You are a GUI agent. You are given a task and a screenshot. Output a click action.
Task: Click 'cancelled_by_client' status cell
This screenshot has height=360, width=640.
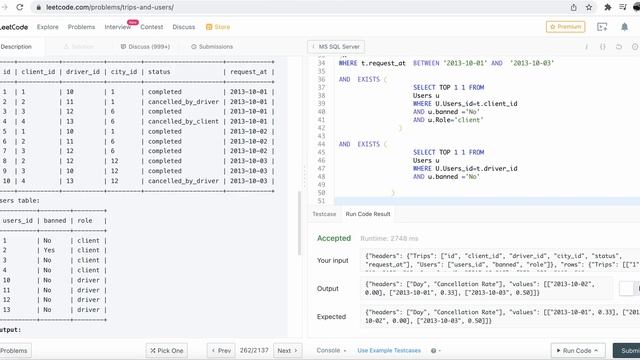coord(183,121)
